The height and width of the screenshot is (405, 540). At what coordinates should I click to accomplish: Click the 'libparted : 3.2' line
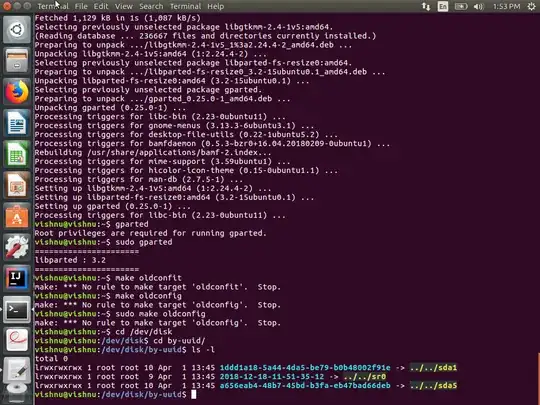pos(70,260)
